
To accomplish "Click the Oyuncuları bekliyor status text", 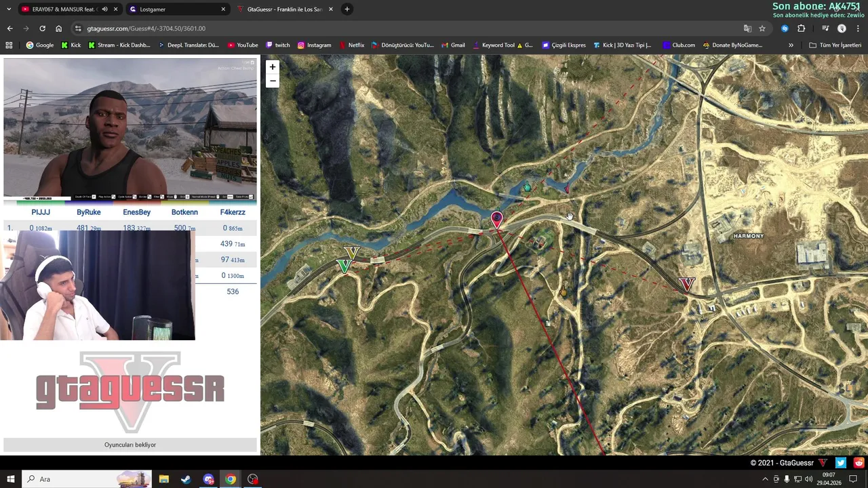I will tap(130, 445).
